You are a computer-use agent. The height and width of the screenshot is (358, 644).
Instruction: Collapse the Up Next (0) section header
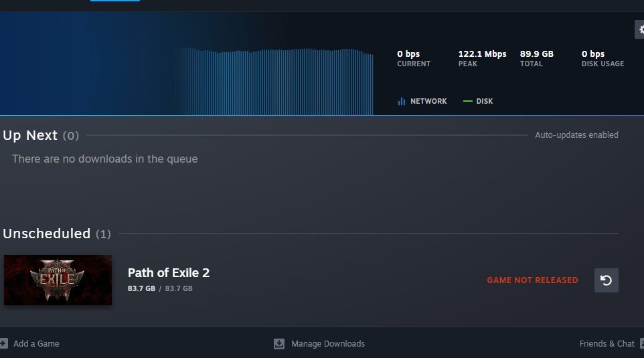(x=41, y=135)
